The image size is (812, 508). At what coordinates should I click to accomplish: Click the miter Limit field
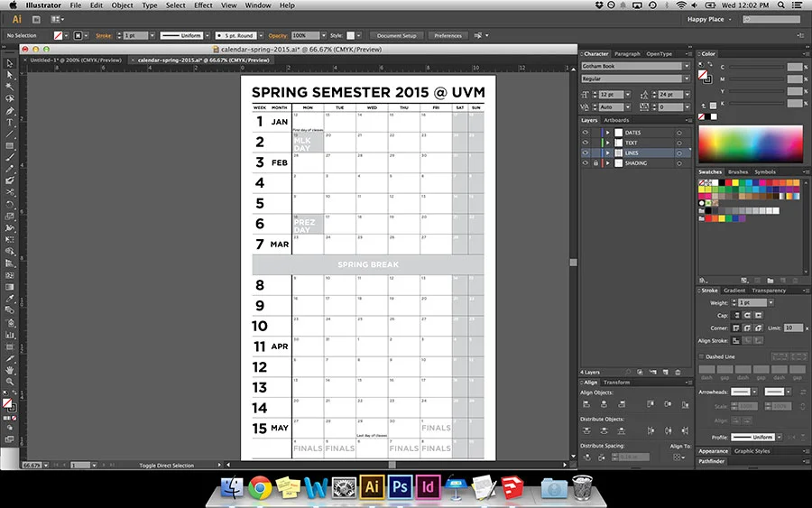pyautogui.click(x=792, y=328)
